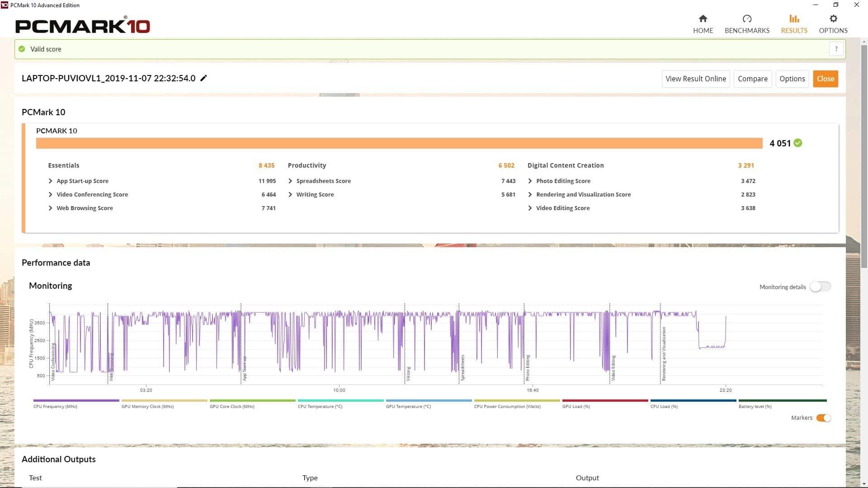Select GPU Core Clock legend swatch
Viewport: 868px width, 488px height.
[x=253, y=400]
